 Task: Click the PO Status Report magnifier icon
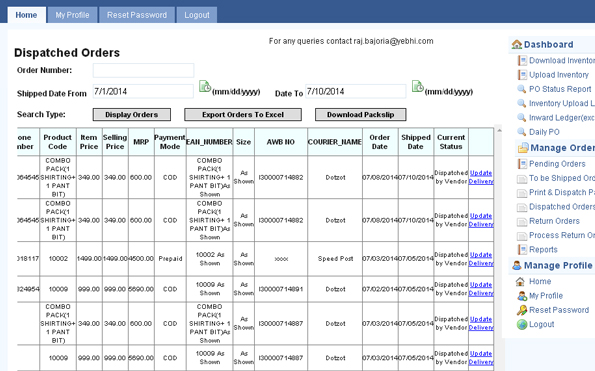[x=522, y=89]
